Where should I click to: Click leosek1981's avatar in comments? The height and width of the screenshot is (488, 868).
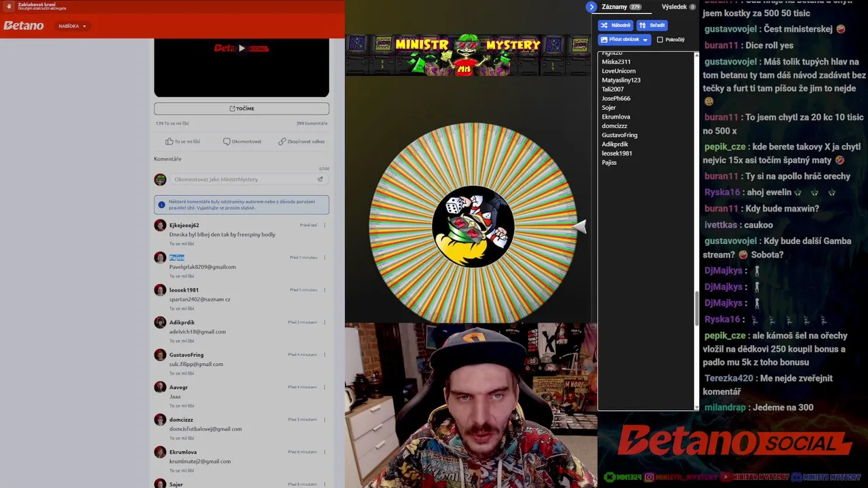160,290
